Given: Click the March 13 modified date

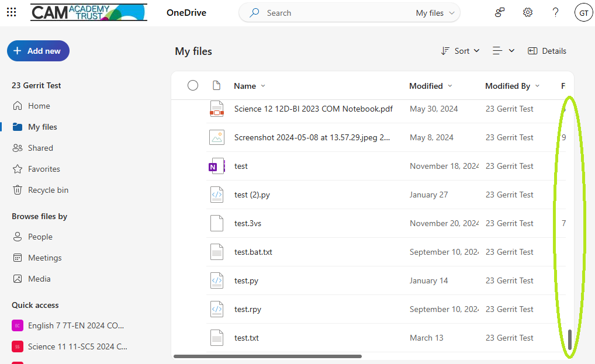Looking at the screenshot, I should [x=426, y=338].
